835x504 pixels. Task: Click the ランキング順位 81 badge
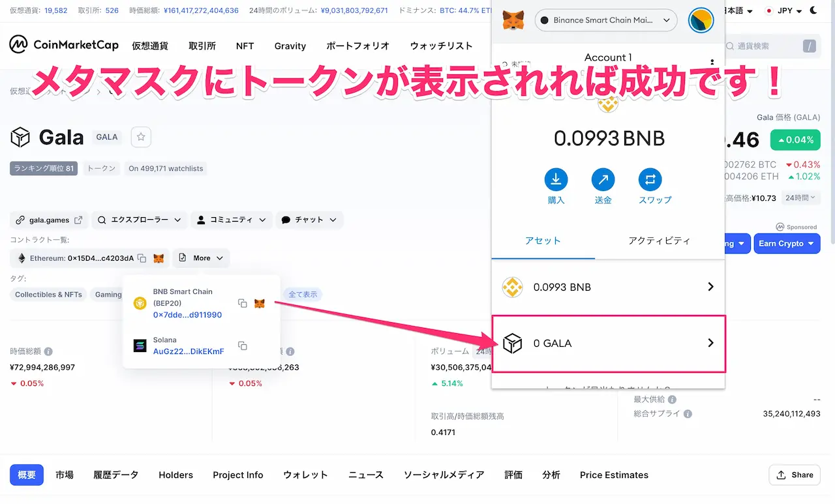[44, 168]
